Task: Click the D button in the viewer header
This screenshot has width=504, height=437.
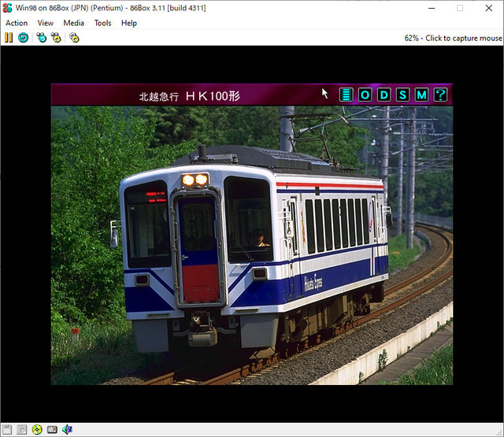Action: click(x=384, y=94)
